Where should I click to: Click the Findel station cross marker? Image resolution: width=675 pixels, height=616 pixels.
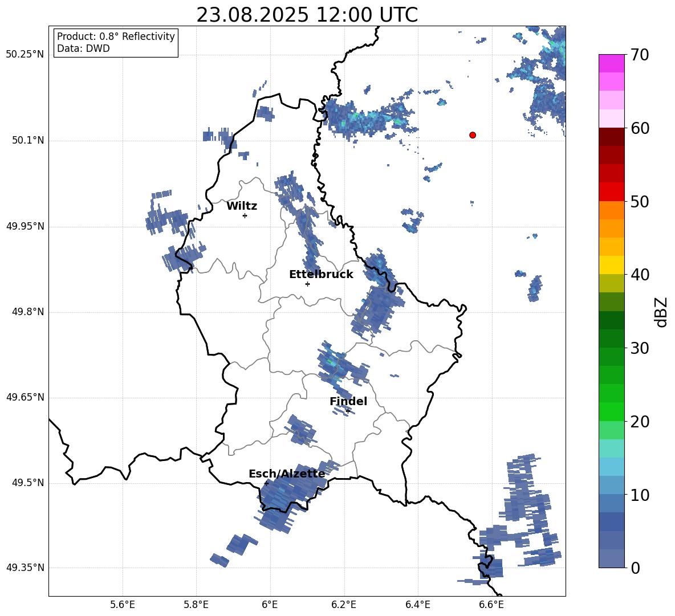tap(348, 411)
